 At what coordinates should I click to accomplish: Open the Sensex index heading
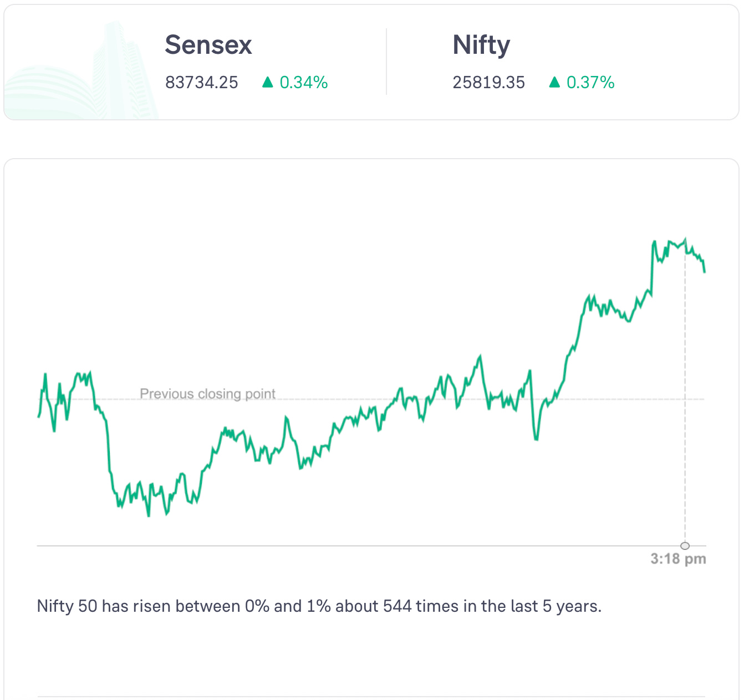tap(208, 45)
